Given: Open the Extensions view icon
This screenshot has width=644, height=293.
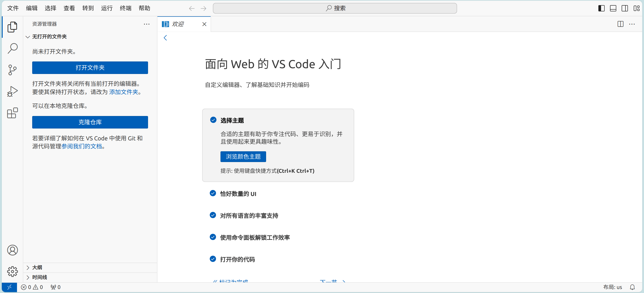Looking at the screenshot, I should (12, 113).
